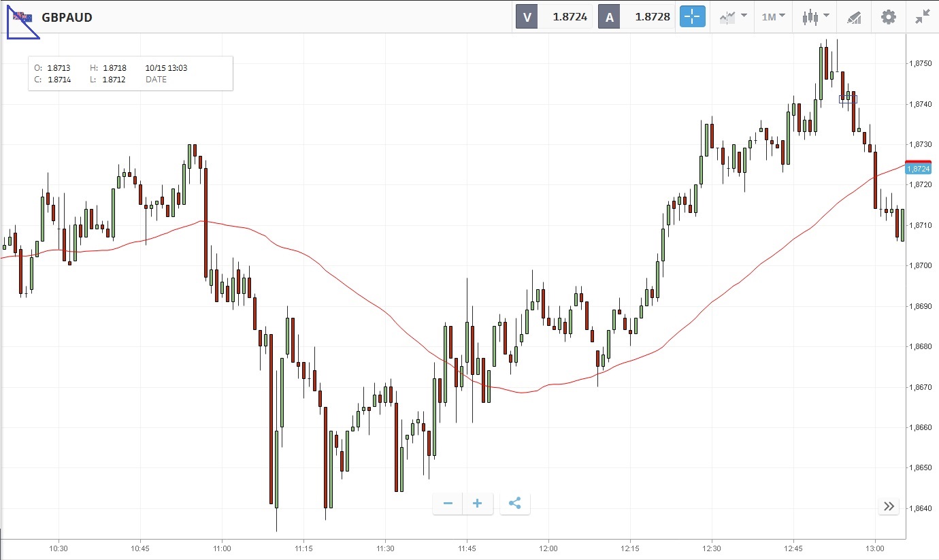Zoom out with the minus button

448,504
